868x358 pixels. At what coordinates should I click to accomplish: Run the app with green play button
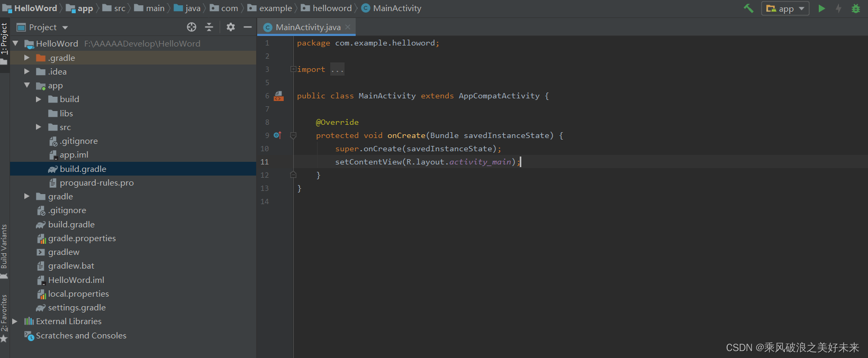821,8
